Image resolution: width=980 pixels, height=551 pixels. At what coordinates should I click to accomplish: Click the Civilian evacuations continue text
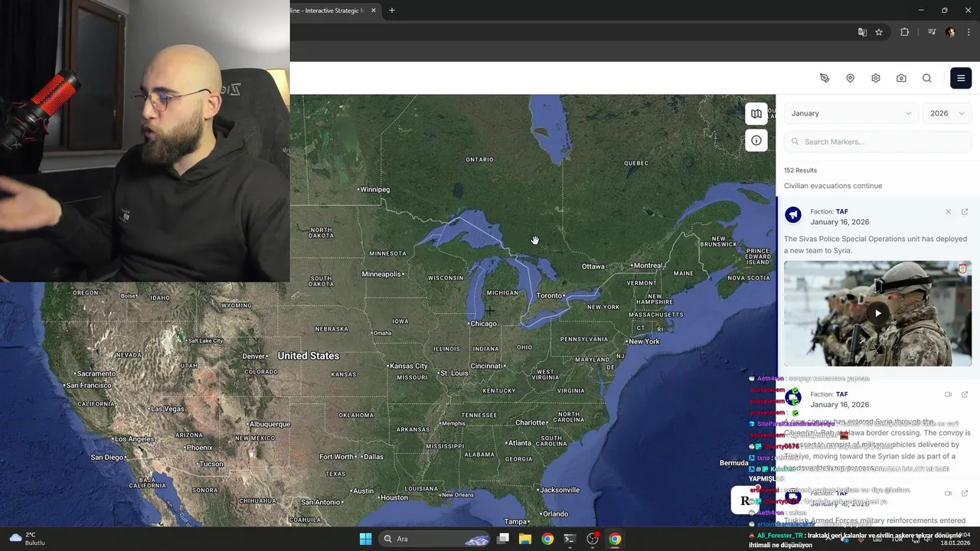pyautogui.click(x=833, y=186)
